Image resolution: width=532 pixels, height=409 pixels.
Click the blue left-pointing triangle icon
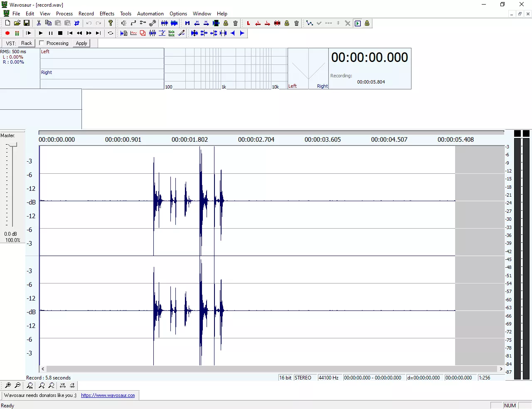point(233,33)
